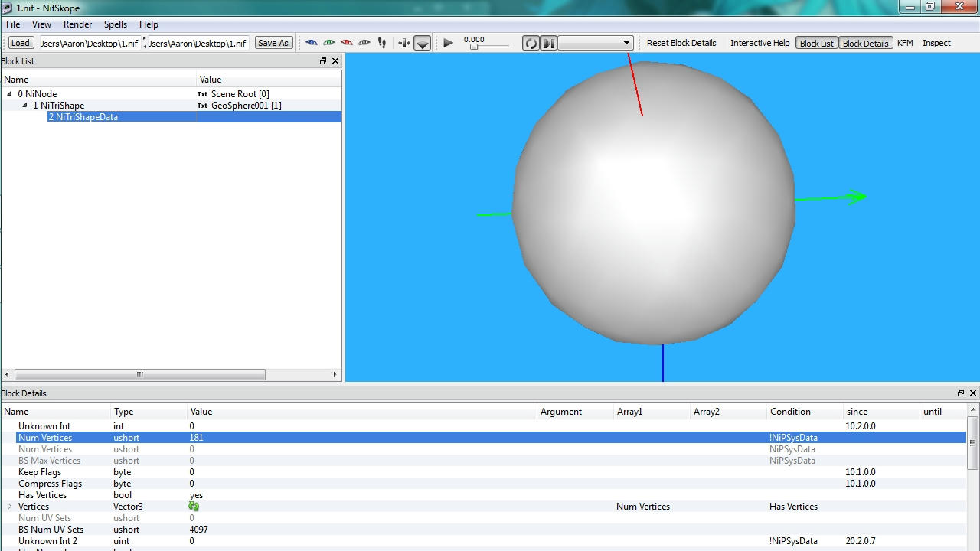
Task: Open the Help menu
Action: point(149,24)
